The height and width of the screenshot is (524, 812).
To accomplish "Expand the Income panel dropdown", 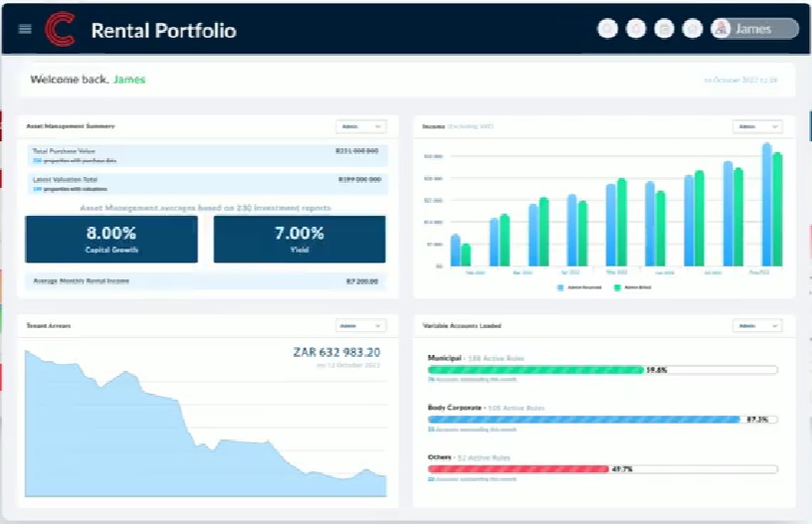I will click(757, 126).
